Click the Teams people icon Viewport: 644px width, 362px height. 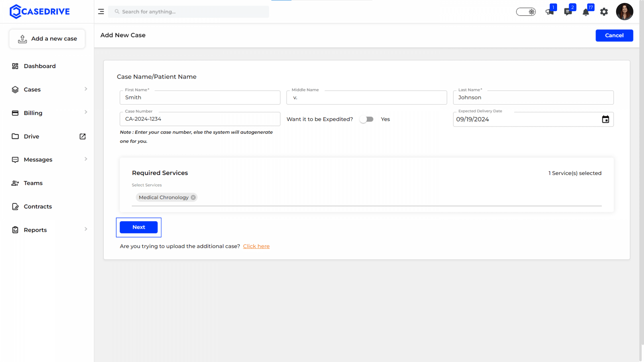(15, 183)
